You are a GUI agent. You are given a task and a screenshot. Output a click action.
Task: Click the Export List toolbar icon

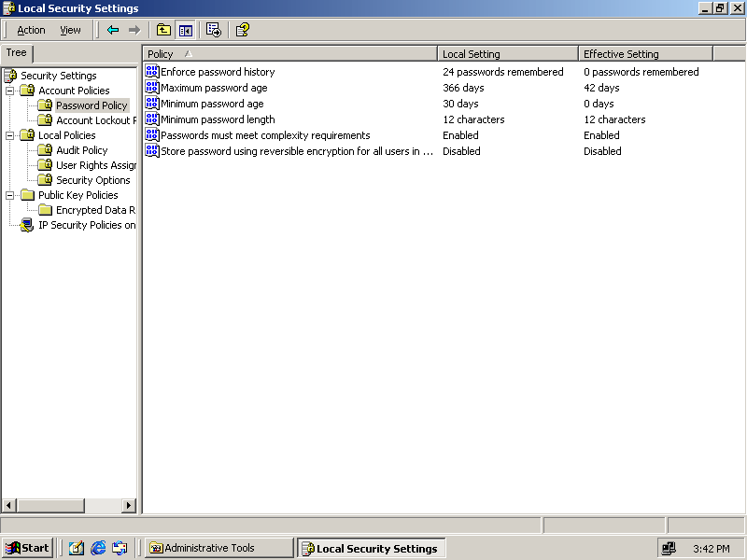tap(214, 30)
